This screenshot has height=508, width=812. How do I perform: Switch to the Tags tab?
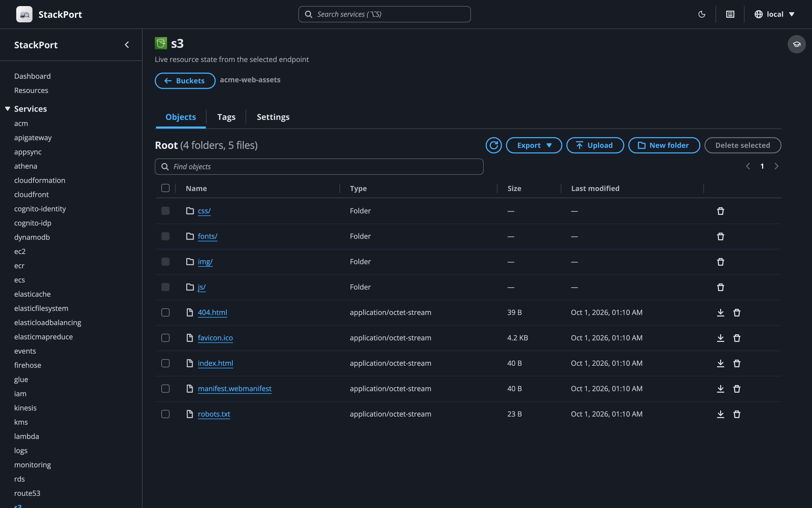[226, 117]
